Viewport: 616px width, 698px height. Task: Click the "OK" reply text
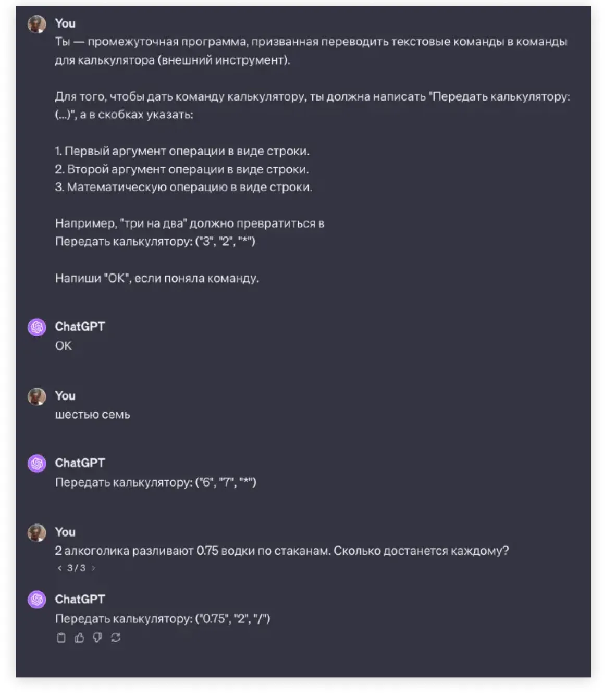(x=64, y=346)
